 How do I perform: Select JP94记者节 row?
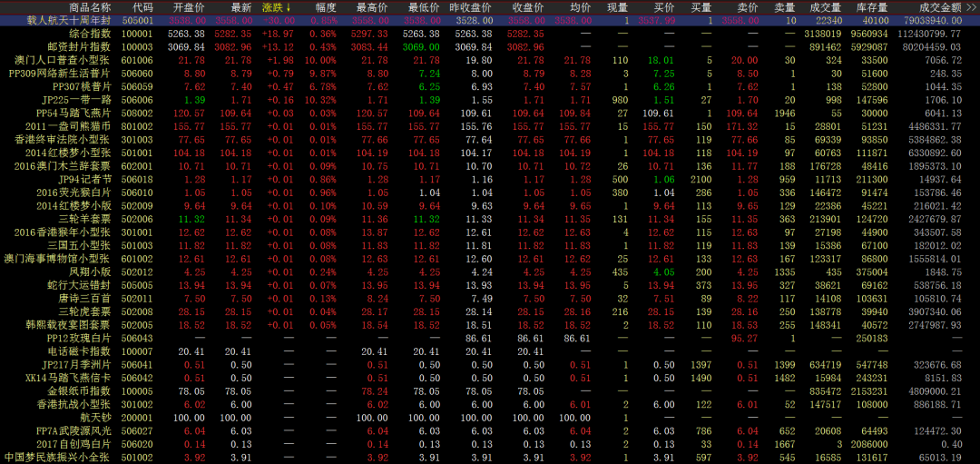490,180
